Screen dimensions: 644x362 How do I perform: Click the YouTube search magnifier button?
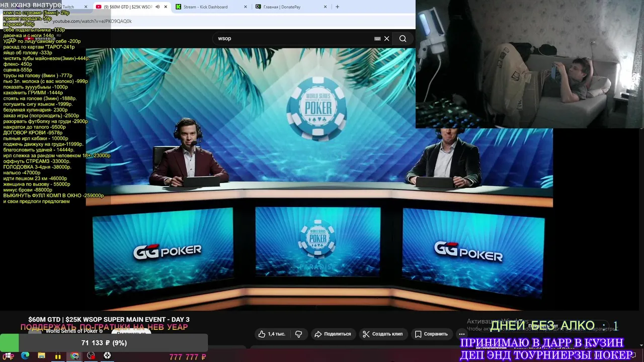403,38
